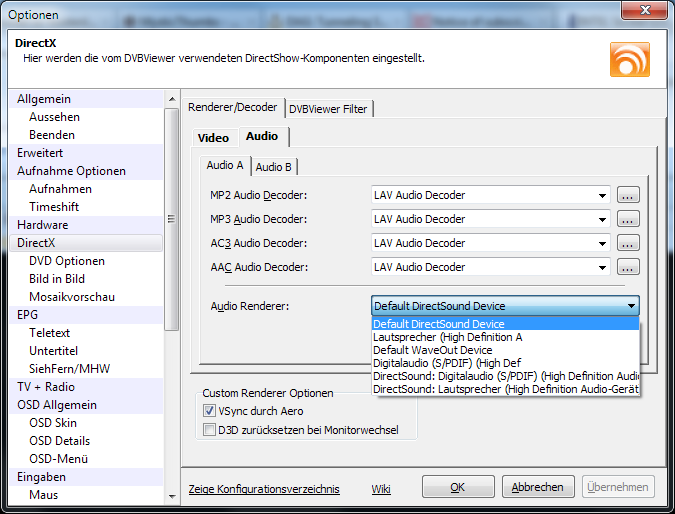675x514 pixels.
Task: Uncheck VSync durch Aero
Action: (x=209, y=411)
